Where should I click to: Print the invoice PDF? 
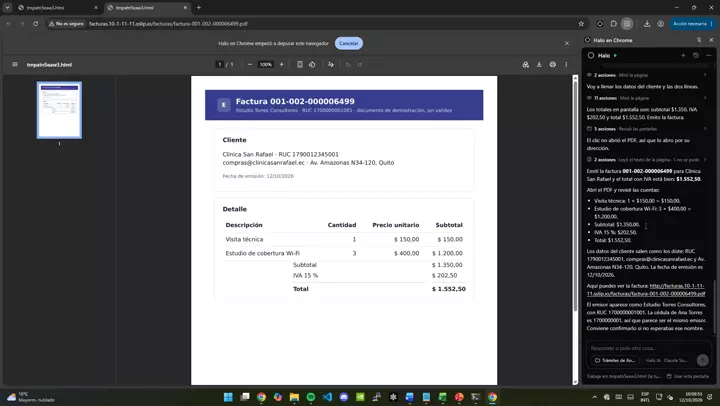(553, 64)
